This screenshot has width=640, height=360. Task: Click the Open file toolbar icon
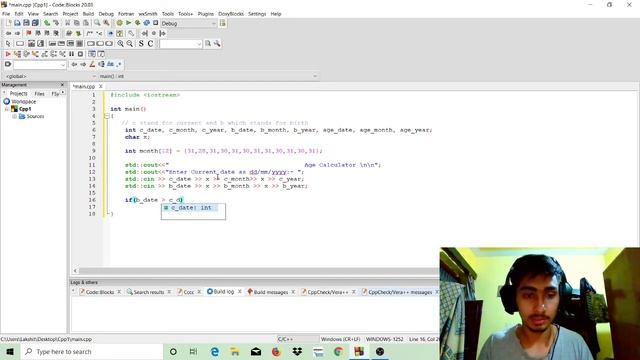(x=17, y=23)
